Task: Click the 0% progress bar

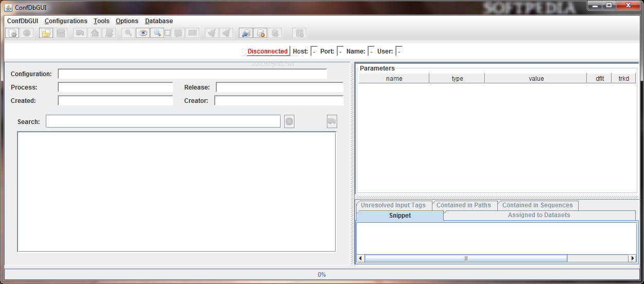Action: pos(322,274)
